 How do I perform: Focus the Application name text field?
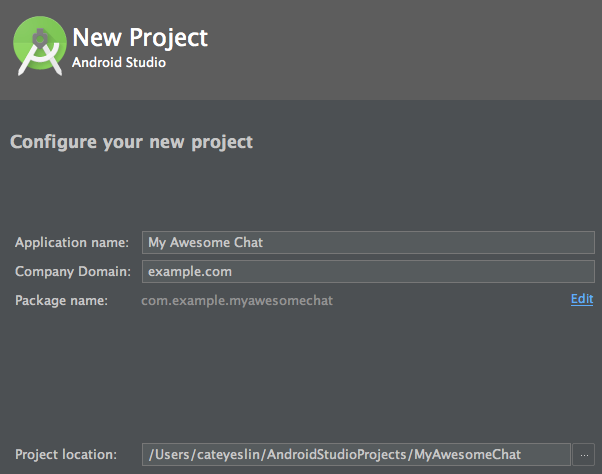(368, 243)
